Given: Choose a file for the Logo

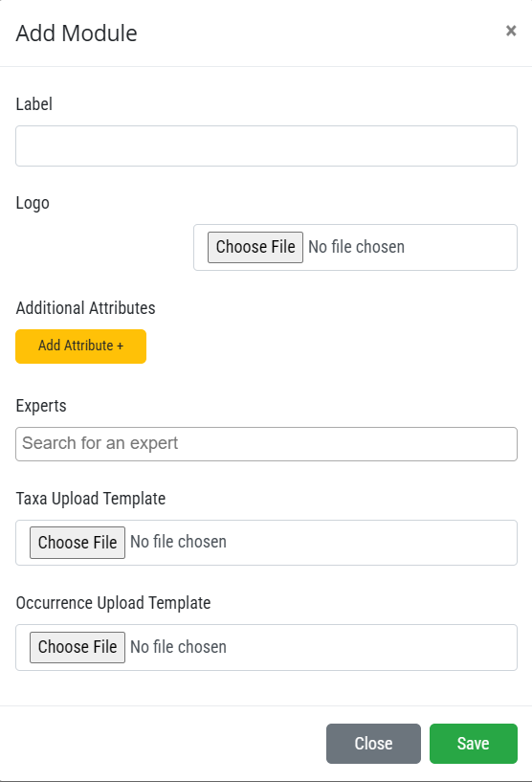Looking at the screenshot, I should 255,247.
